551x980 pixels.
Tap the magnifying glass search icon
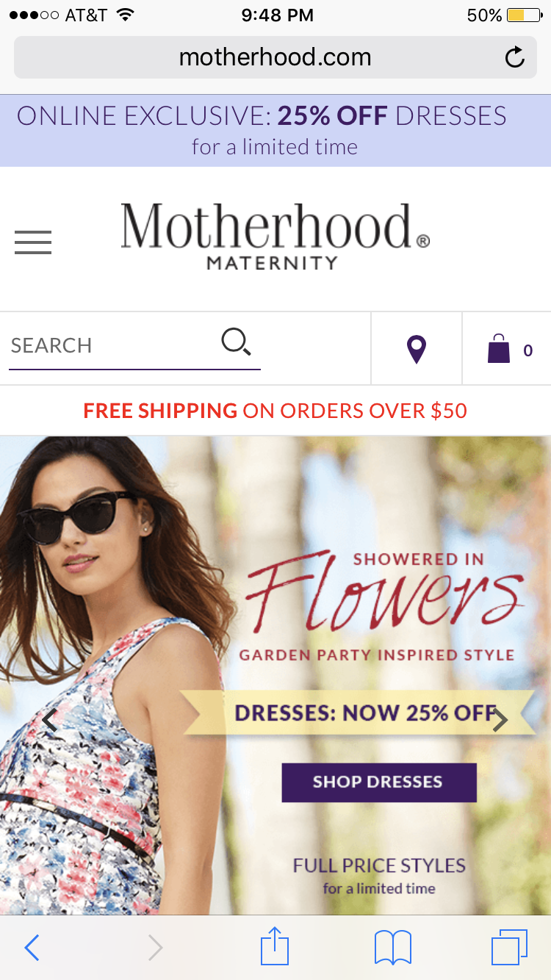[x=236, y=342]
